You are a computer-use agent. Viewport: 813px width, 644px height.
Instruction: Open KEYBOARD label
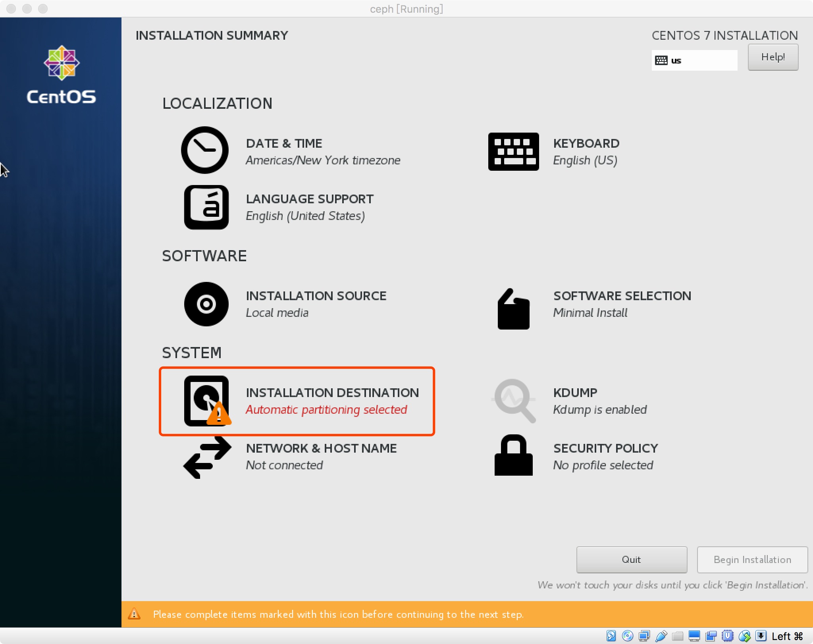(x=586, y=143)
